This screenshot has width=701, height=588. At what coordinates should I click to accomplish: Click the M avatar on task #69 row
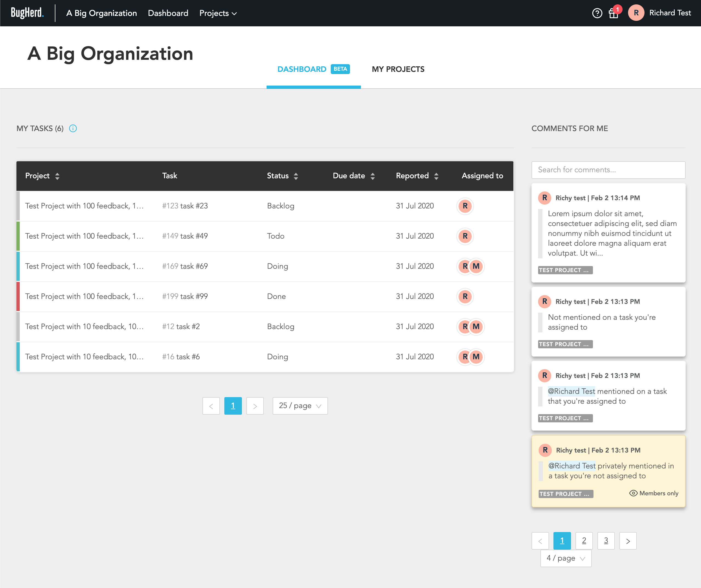click(476, 266)
